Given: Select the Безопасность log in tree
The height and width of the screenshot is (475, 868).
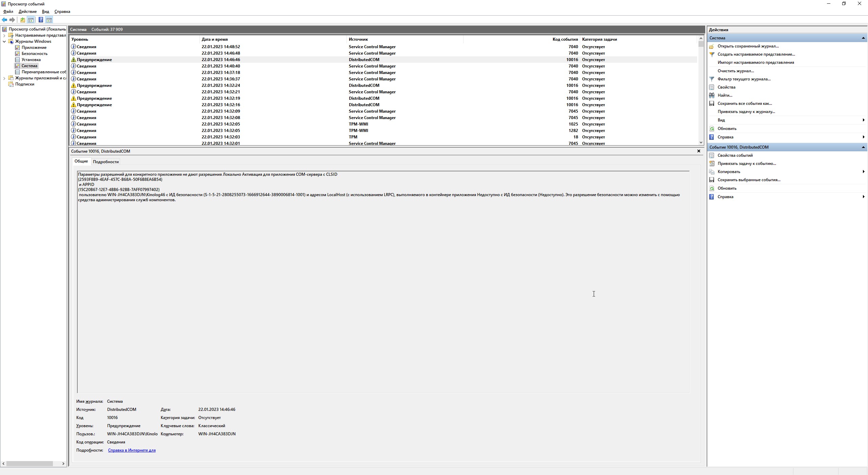Looking at the screenshot, I should coord(34,54).
